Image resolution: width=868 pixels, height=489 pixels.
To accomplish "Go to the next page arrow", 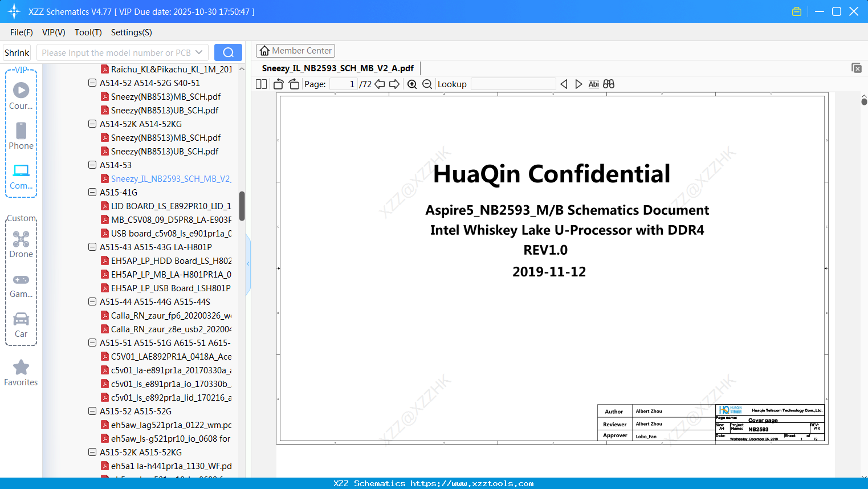I will pos(394,84).
